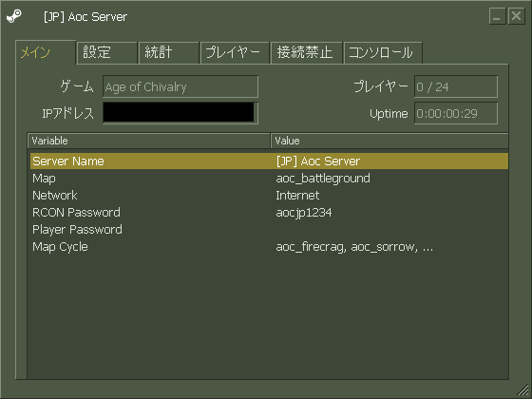Select the Network variable row
The width and height of the screenshot is (532, 399).
click(269, 196)
